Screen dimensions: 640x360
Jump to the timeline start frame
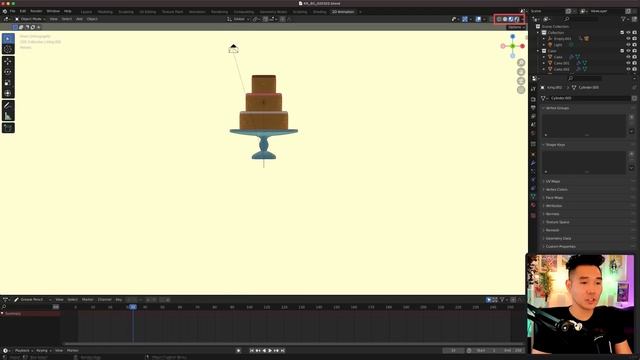(x=252, y=351)
